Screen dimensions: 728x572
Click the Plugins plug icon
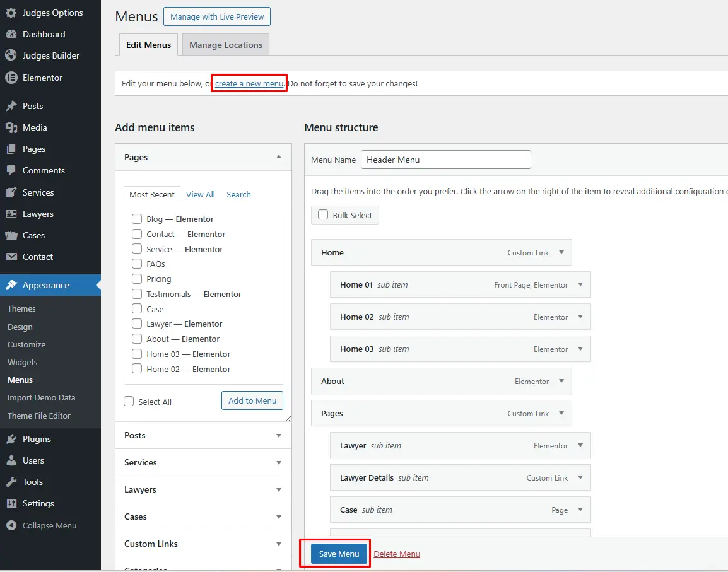click(11, 439)
